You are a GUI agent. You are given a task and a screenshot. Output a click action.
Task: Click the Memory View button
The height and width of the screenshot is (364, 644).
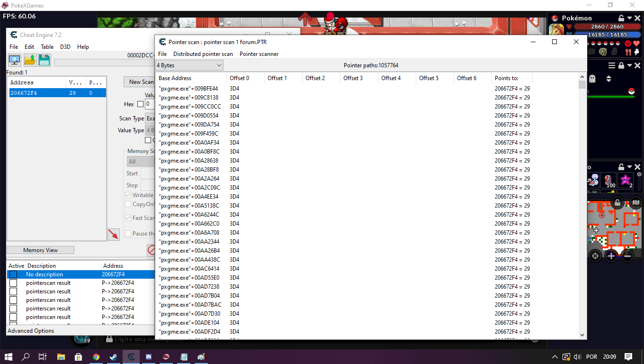click(40, 250)
